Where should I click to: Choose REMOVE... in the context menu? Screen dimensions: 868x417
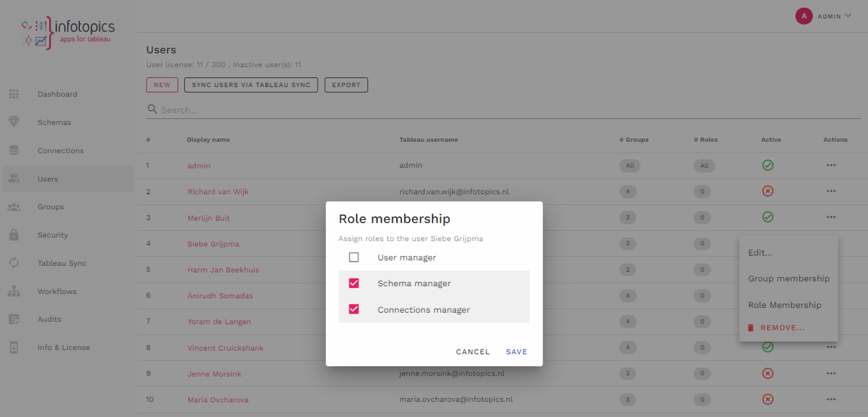click(x=782, y=328)
